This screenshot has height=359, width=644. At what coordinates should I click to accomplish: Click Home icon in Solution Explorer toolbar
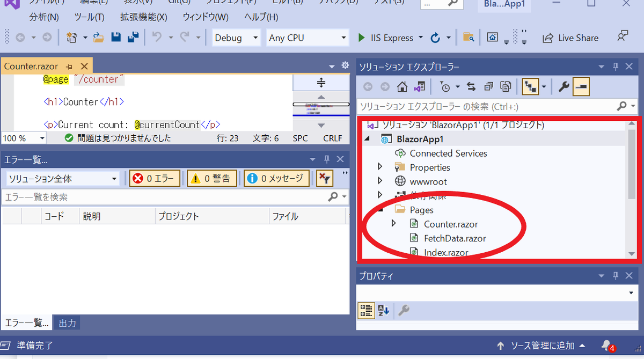click(x=402, y=86)
